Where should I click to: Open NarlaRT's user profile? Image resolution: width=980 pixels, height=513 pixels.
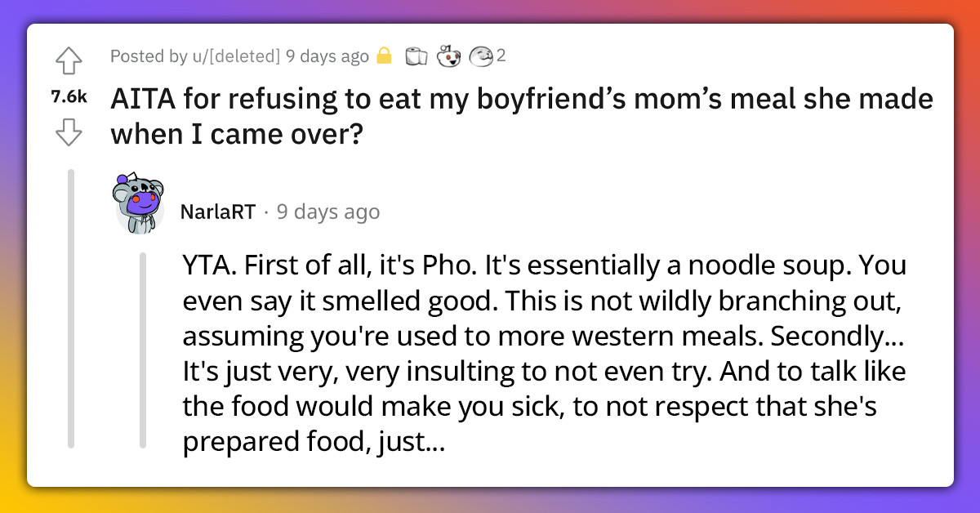[216, 212]
